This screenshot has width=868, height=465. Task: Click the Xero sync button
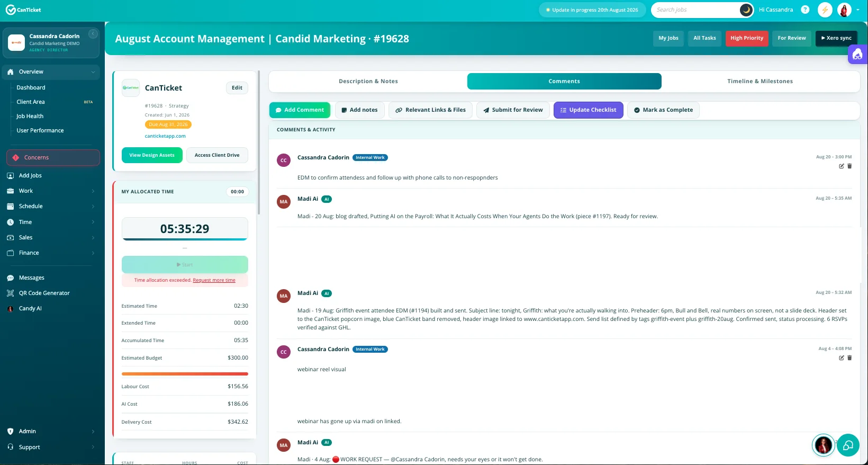coord(836,38)
